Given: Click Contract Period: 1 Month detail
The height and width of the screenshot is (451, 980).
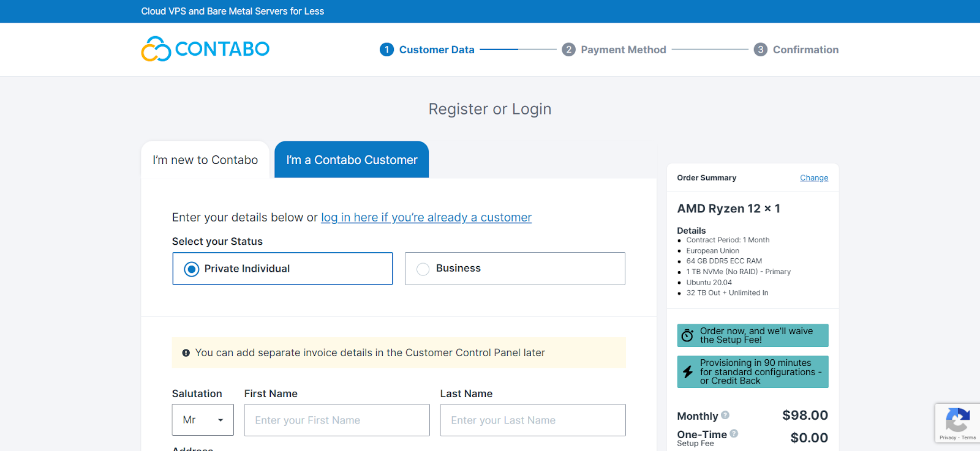Looking at the screenshot, I should (728, 240).
